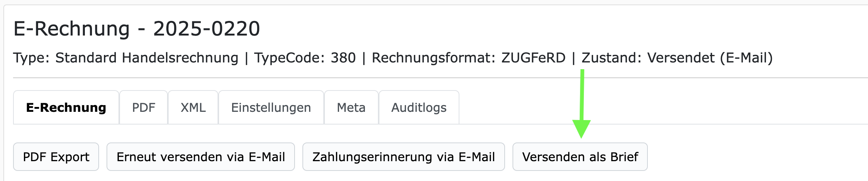Go to the Meta tab
Viewport: 868px width, 181px height.
[x=351, y=108]
